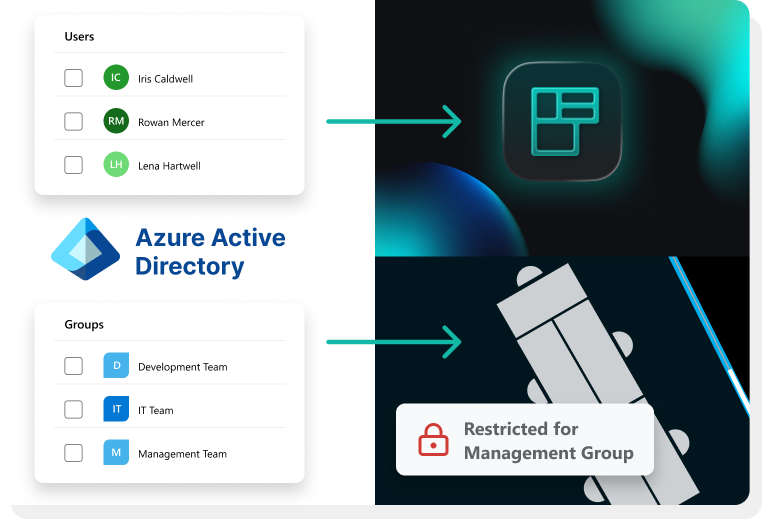Click the Development Team label

(x=183, y=367)
